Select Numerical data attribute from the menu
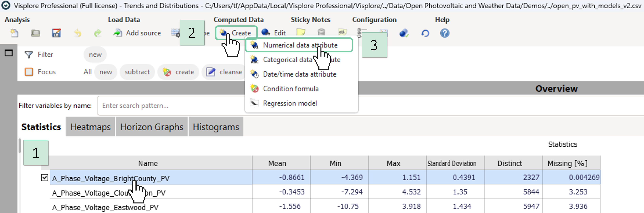644x213 pixels. point(299,45)
